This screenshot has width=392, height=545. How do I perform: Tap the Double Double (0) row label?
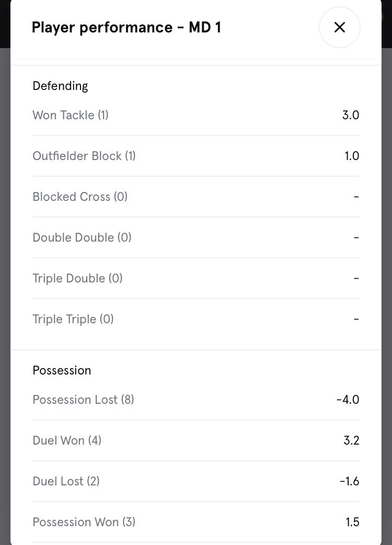point(82,237)
